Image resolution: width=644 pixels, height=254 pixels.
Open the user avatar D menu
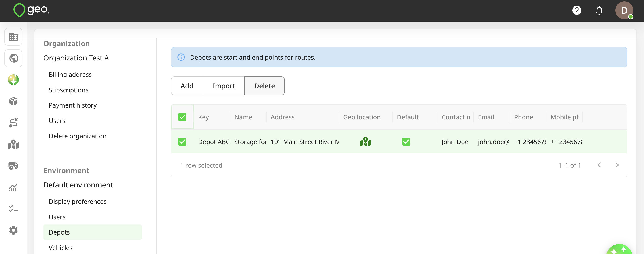[624, 11]
